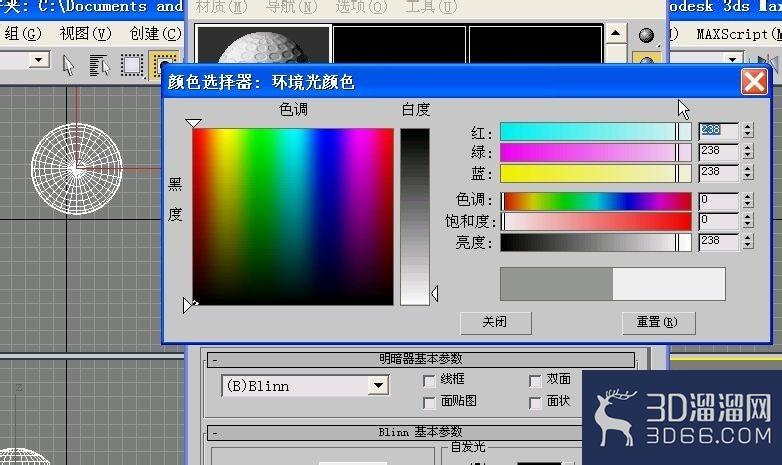Click on the 亮度 value slider
This screenshot has height=465, width=782.
pos(595,242)
